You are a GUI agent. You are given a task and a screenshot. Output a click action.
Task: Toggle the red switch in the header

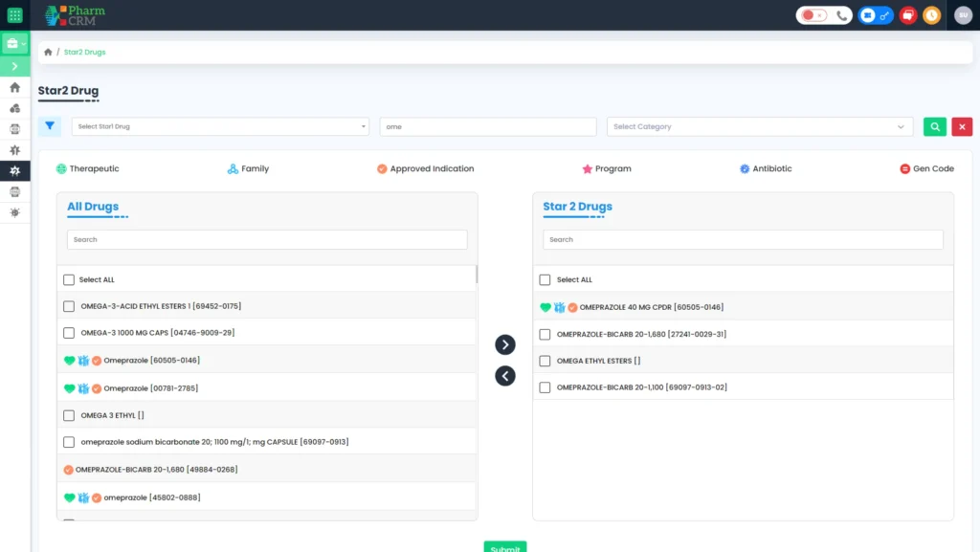click(812, 15)
